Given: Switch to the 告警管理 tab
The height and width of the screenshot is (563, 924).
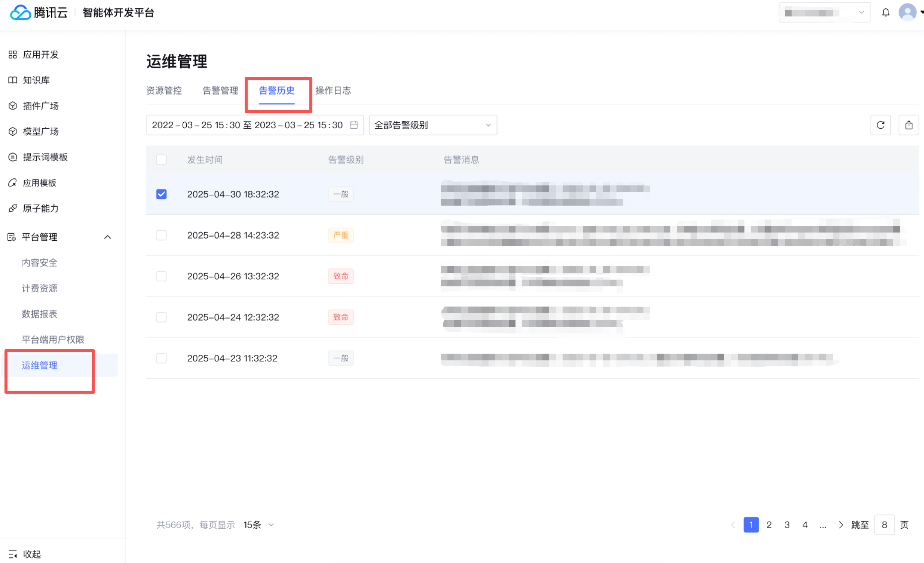Looking at the screenshot, I should [220, 90].
